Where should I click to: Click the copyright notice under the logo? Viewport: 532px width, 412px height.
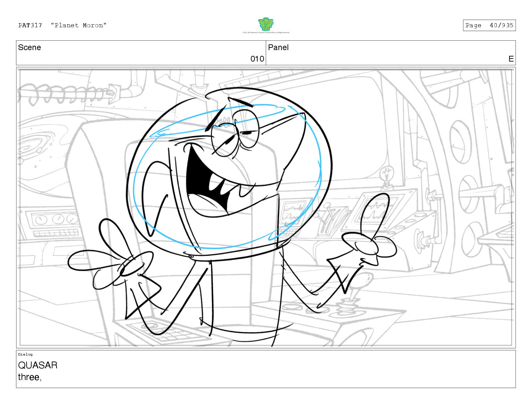pyautogui.click(x=266, y=33)
